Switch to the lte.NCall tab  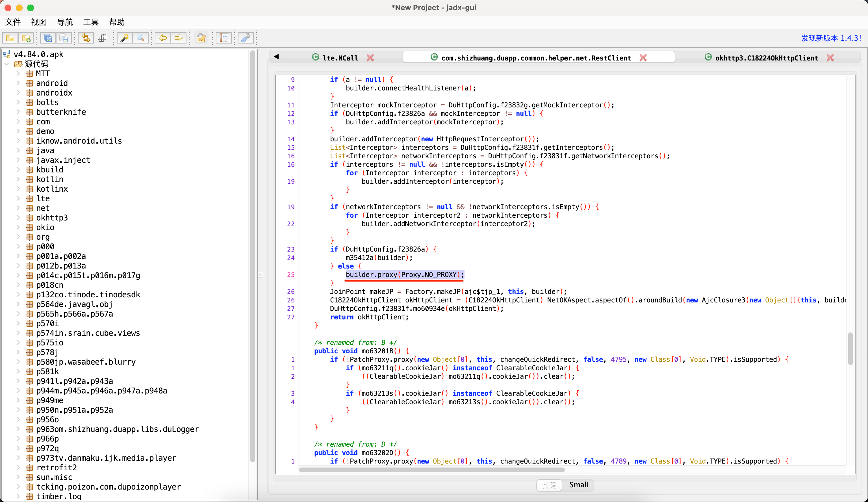(x=340, y=58)
